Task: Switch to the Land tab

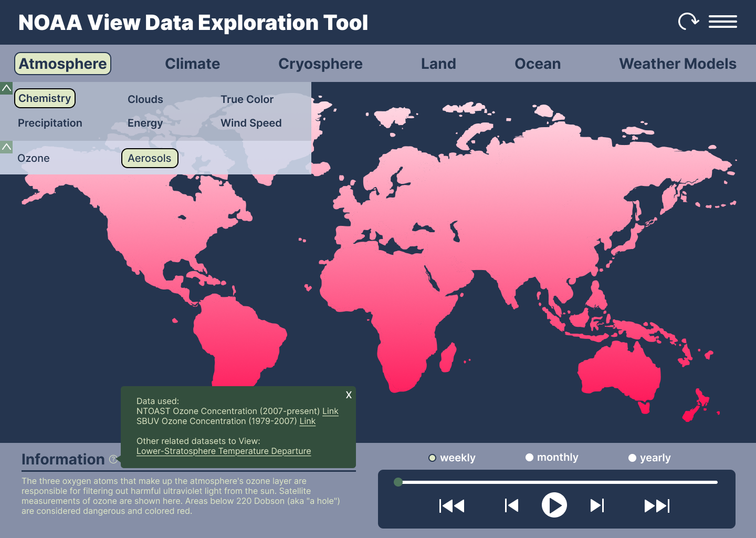Action: pos(438,64)
